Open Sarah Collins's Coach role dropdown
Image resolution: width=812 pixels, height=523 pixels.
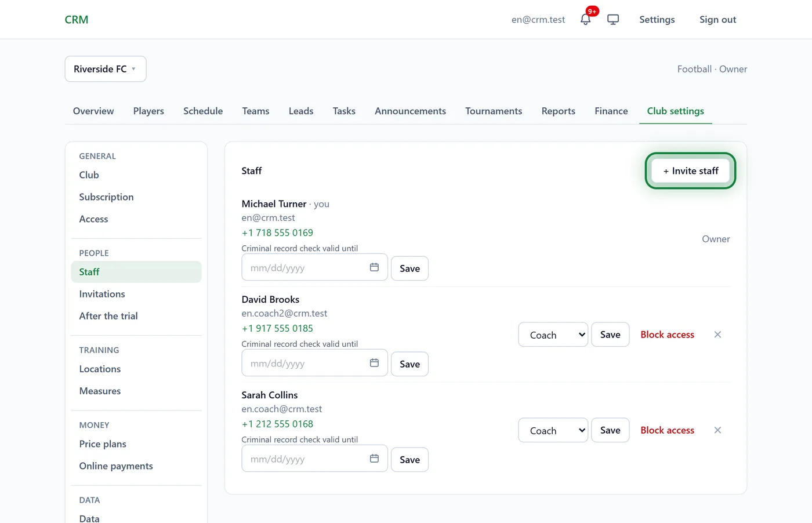[x=553, y=430]
